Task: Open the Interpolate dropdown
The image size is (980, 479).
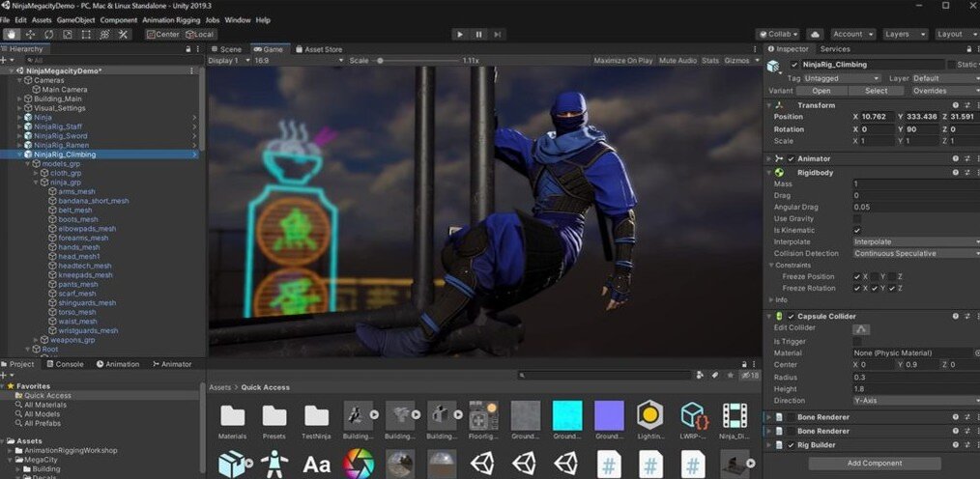Action: 915,242
